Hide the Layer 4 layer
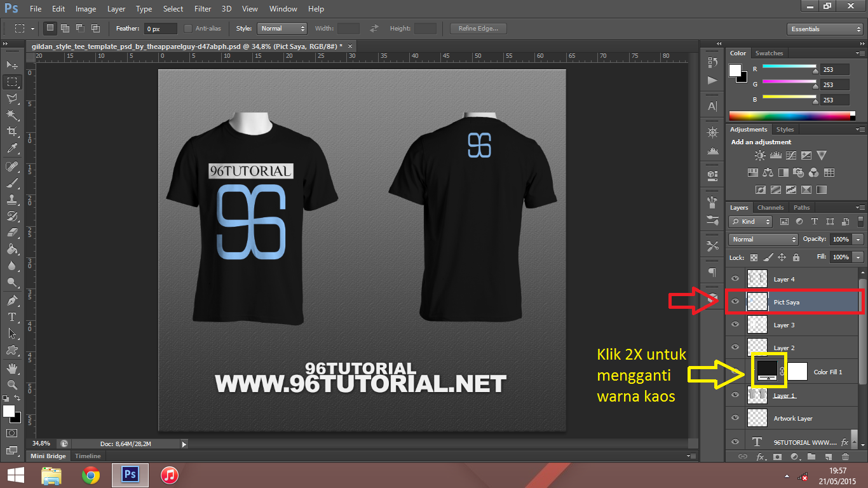Viewport: 868px width, 488px height. (735, 279)
